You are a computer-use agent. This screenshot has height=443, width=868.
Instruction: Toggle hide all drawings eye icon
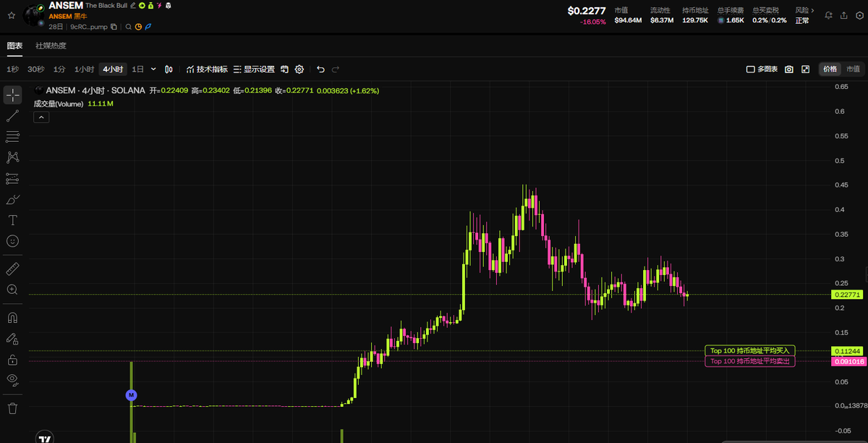(12, 379)
